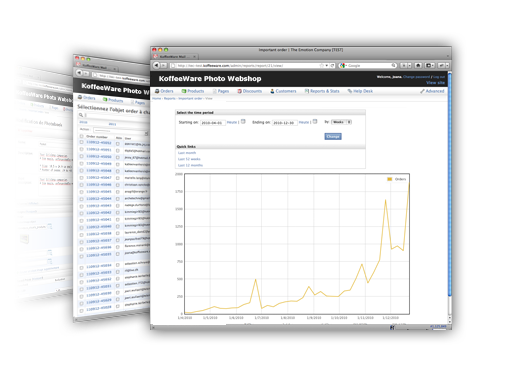
Task: Click Reports in the breadcrumb trail
Action: pyautogui.click(x=169, y=98)
